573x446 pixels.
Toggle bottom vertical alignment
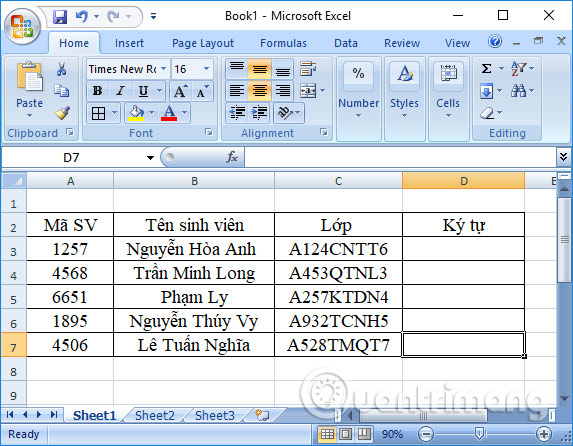(282, 69)
